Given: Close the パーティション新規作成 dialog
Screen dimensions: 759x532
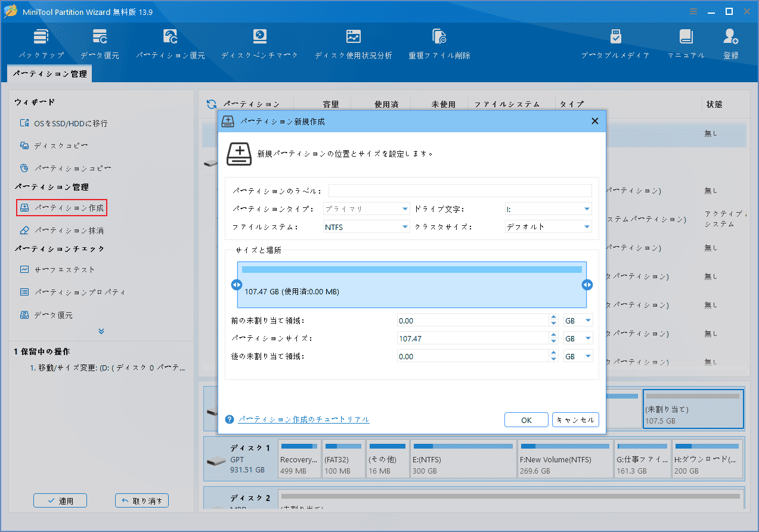Looking at the screenshot, I should point(594,121).
